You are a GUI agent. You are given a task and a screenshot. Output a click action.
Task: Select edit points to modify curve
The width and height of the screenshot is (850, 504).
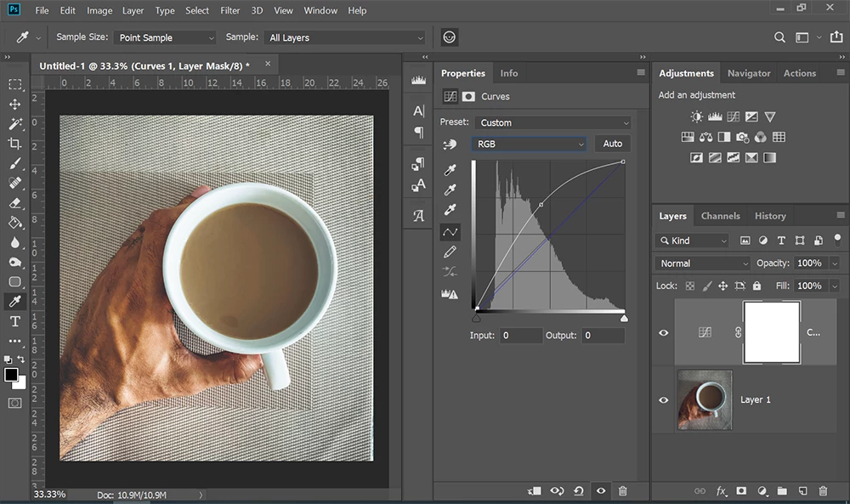click(450, 232)
